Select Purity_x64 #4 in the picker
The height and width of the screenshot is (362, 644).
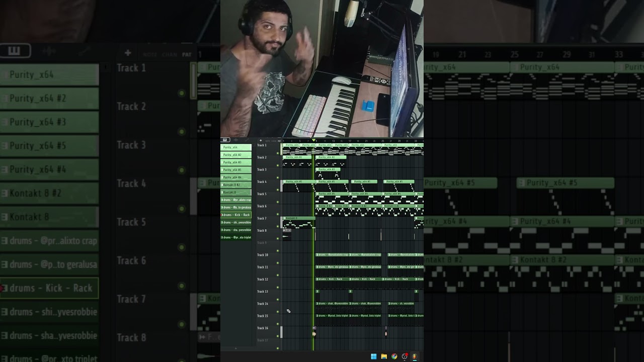tap(236, 177)
